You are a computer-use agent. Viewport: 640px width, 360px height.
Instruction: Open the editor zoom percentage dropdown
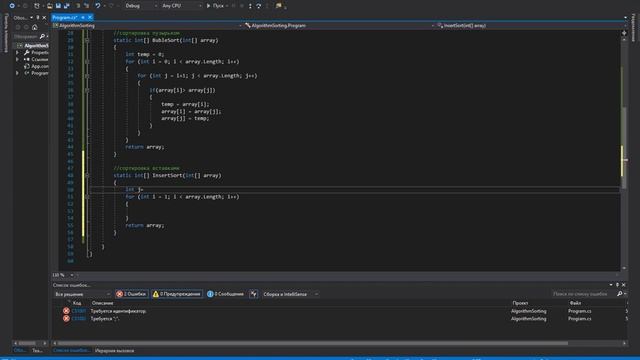(x=72, y=275)
